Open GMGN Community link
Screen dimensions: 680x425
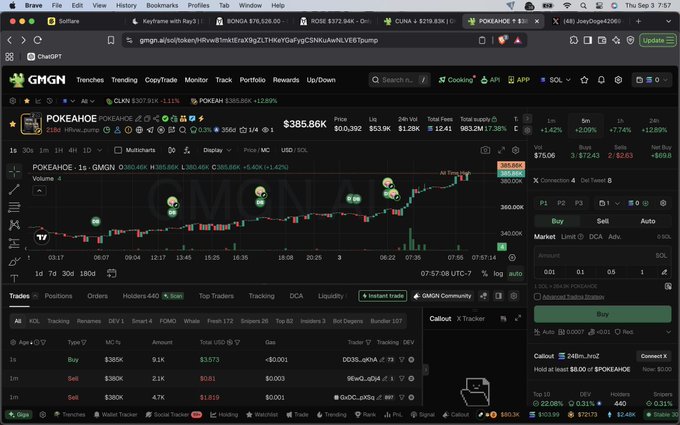coord(442,296)
